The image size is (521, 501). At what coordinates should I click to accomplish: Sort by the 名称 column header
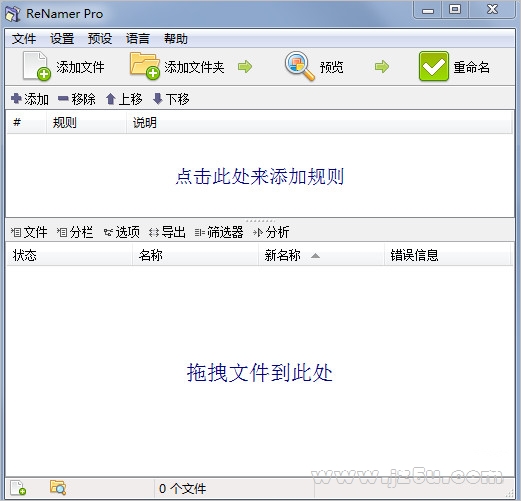coord(195,255)
